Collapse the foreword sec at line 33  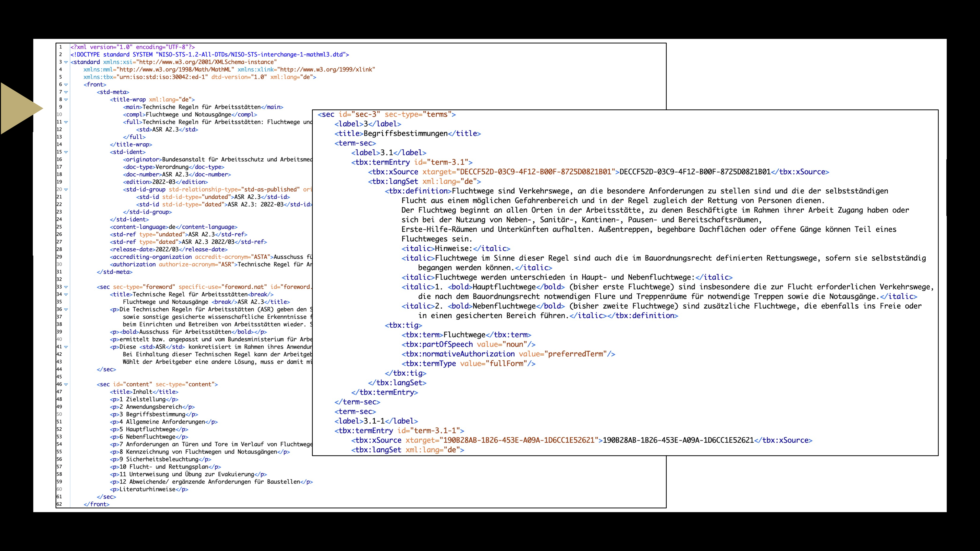tap(66, 287)
